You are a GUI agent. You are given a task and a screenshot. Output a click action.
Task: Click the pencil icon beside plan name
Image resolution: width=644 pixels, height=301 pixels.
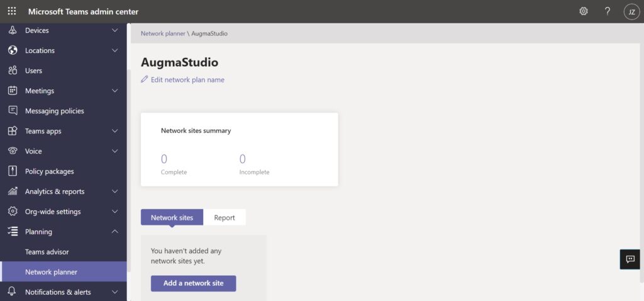(145, 80)
